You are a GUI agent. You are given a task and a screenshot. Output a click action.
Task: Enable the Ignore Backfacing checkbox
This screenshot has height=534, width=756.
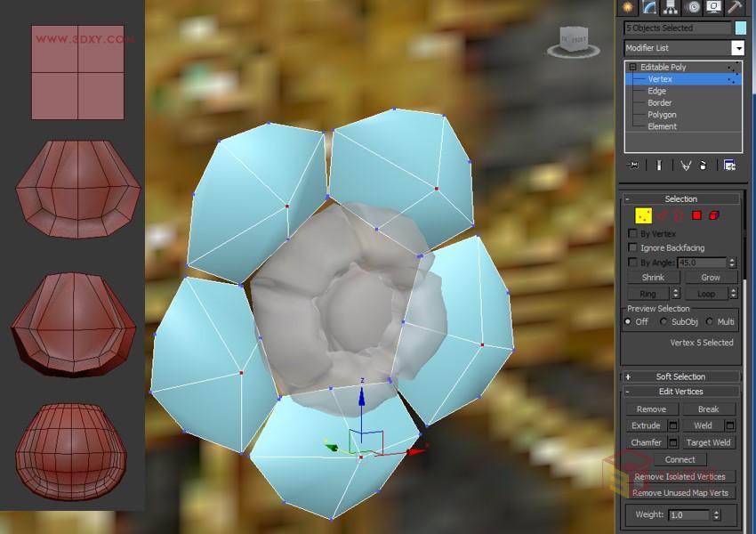(x=634, y=247)
